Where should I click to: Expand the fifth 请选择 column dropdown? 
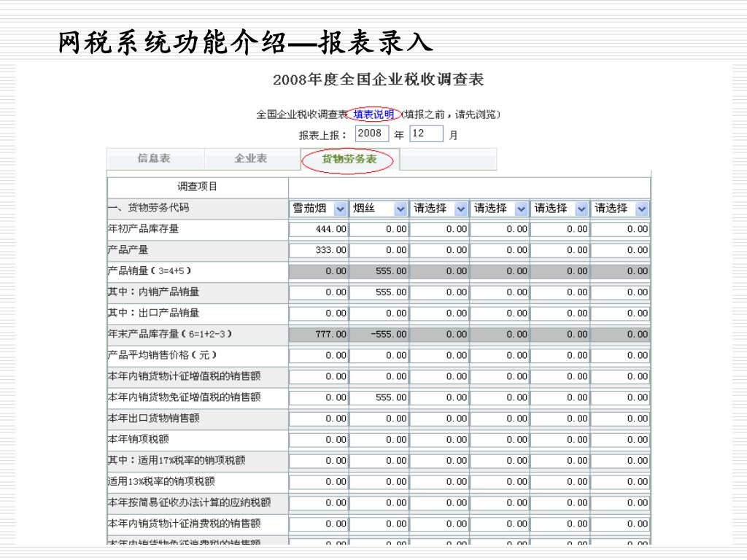560,209
